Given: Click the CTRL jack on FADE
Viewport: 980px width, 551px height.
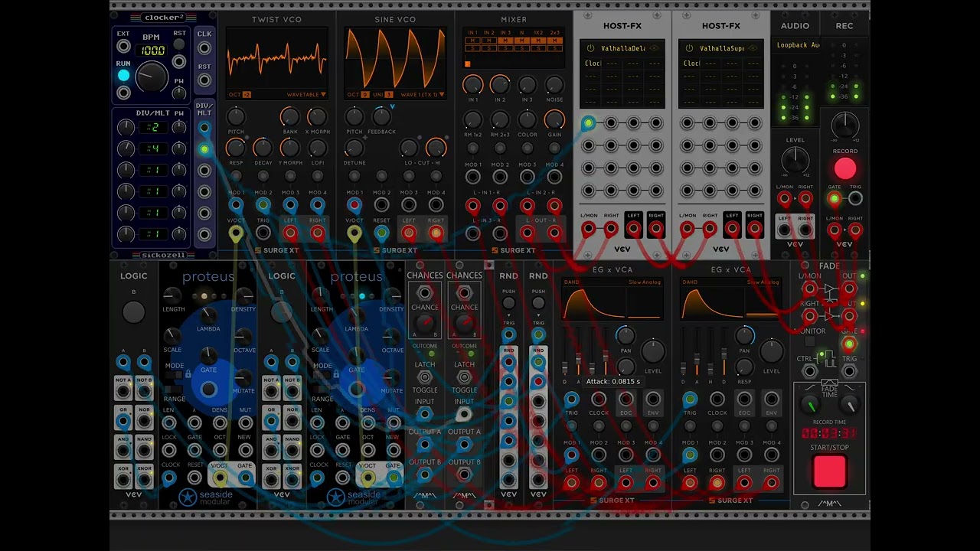Looking at the screenshot, I should click(x=809, y=370).
